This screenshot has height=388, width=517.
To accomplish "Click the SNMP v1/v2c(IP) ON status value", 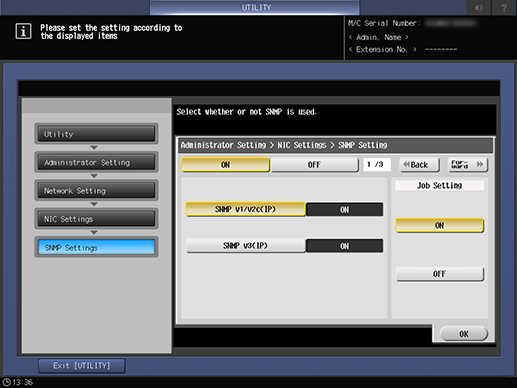I will (x=344, y=210).
